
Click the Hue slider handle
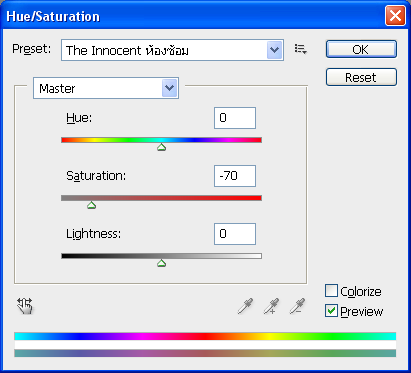click(x=162, y=147)
